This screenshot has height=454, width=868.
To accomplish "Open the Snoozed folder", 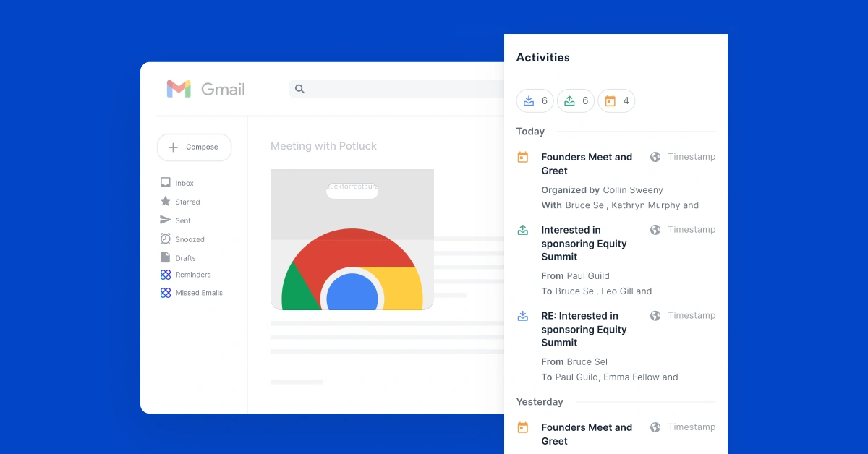I will tap(190, 240).
